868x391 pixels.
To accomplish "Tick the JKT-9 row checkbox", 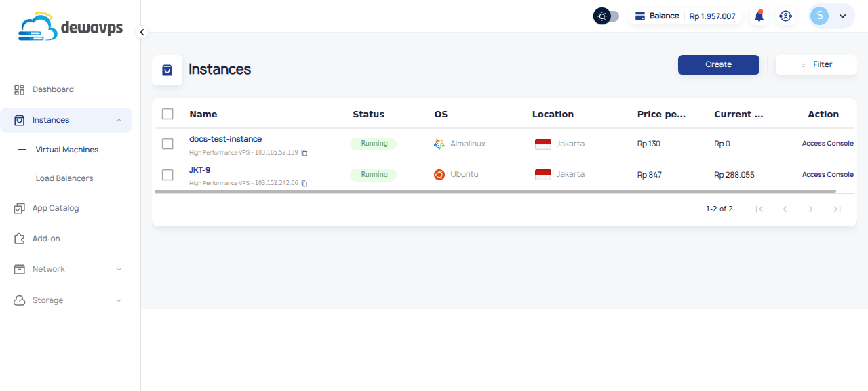I will point(167,175).
